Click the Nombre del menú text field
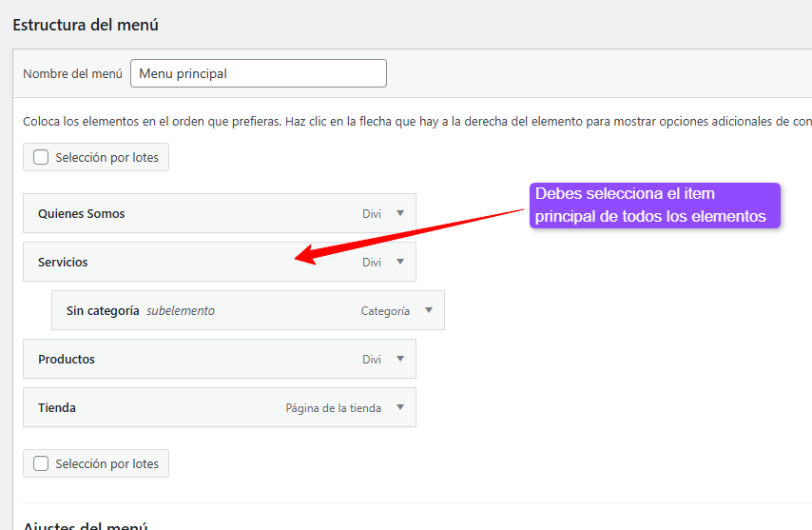The image size is (812, 530). coord(258,73)
